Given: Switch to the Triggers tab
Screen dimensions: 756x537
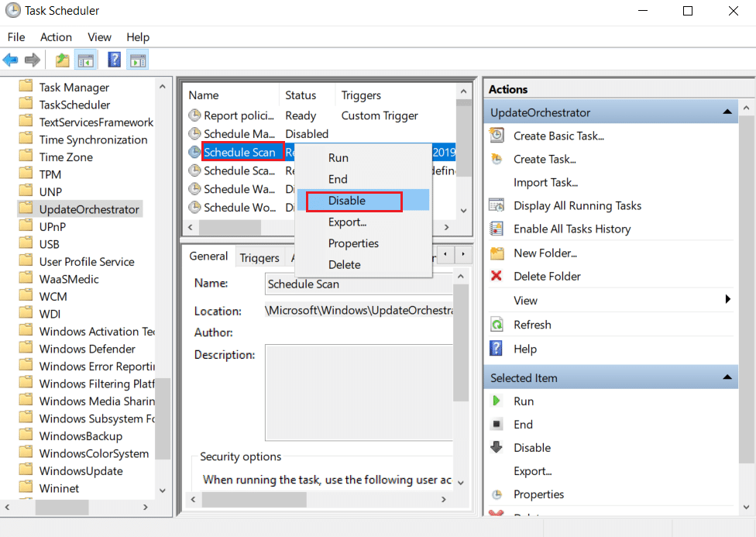Looking at the screenshot, I should (x=259, y=257).
